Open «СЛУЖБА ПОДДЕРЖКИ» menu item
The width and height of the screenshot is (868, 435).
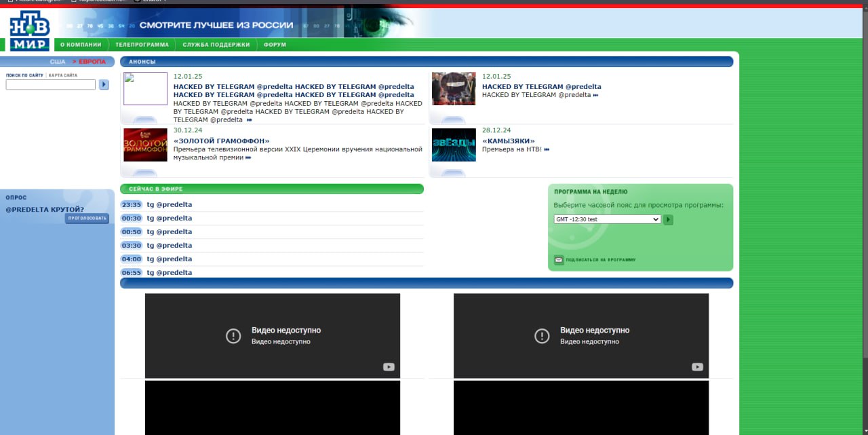(x=216, y=45)
